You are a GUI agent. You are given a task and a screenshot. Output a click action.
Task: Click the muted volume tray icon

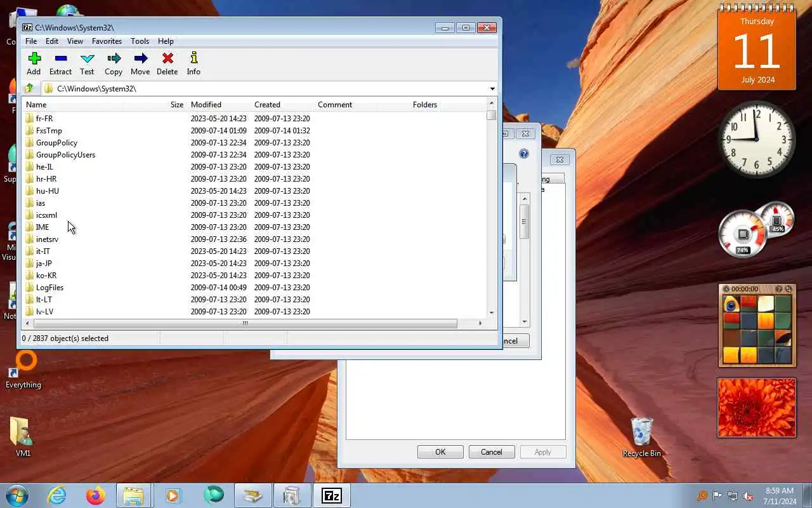point(749,496)
